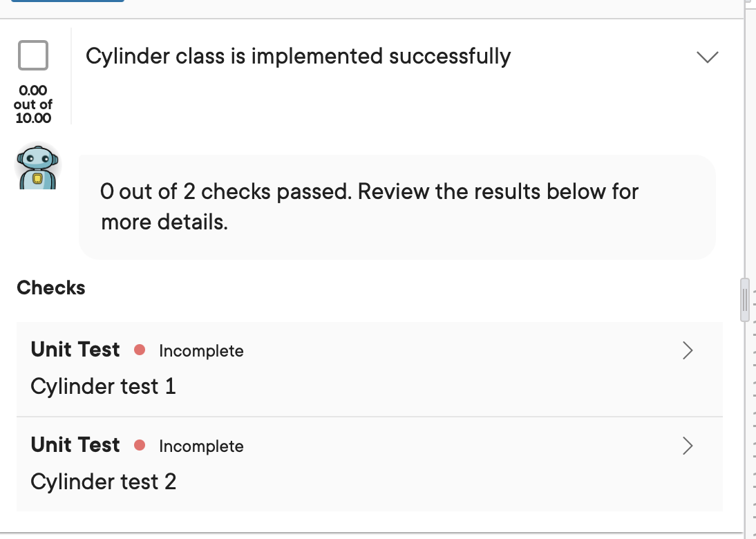Click the red Incomplete status dot on test 1
756x539 pixels.
click(140, 350)
